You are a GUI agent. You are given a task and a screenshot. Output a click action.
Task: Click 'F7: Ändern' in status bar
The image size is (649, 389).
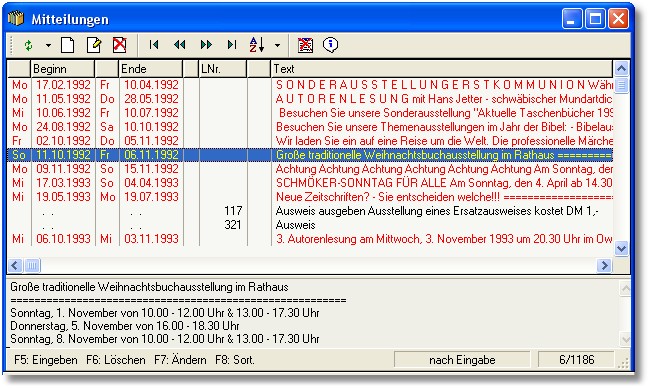[x=180, y=360]
